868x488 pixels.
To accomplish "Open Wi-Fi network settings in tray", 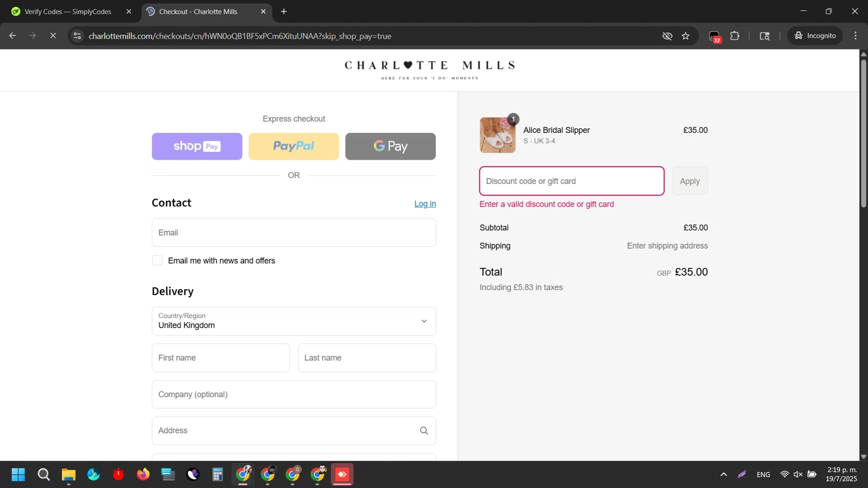I will point(785,475).
